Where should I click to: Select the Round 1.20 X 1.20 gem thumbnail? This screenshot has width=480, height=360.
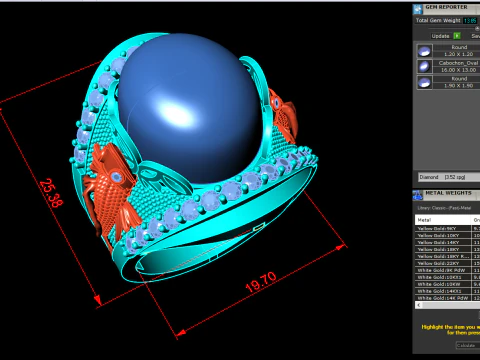pyautogui.click(x=424, y=51)
